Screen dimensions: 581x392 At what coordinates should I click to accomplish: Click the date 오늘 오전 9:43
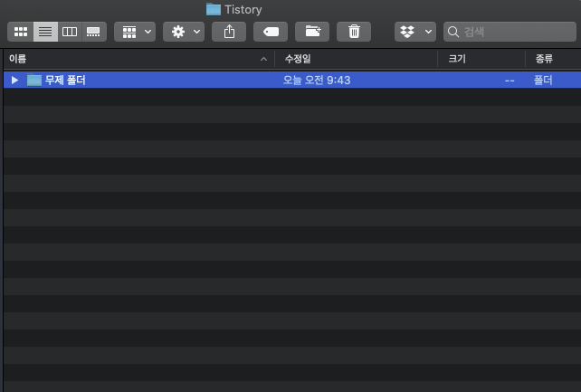tap(317, 80)
